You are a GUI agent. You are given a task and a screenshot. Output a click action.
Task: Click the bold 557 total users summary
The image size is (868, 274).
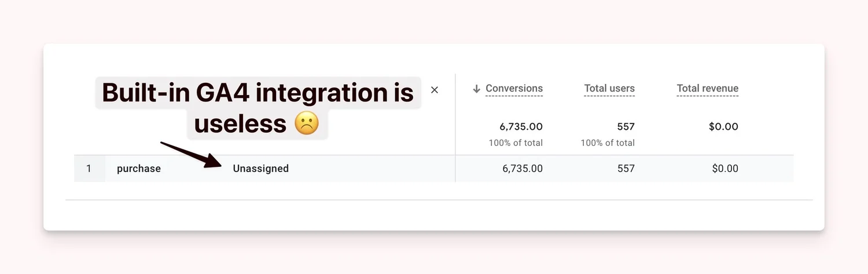(x=625, y=126)
